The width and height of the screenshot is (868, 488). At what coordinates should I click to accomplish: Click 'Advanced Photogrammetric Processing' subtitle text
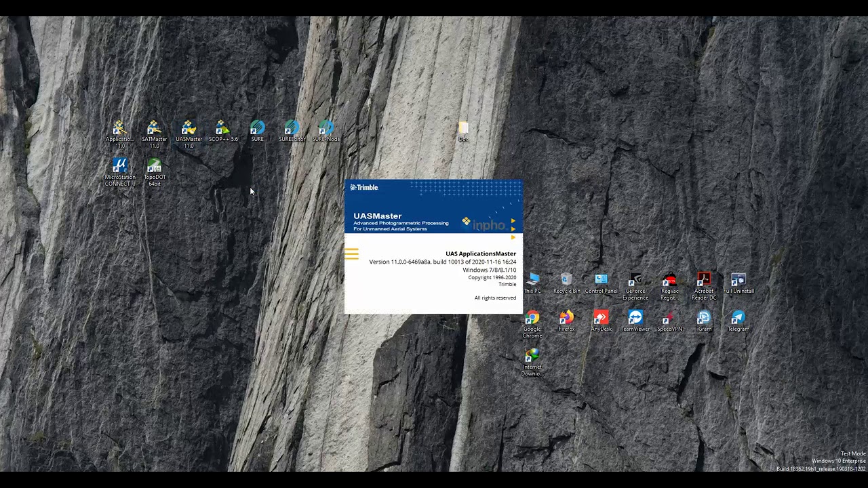coord(401,223)
